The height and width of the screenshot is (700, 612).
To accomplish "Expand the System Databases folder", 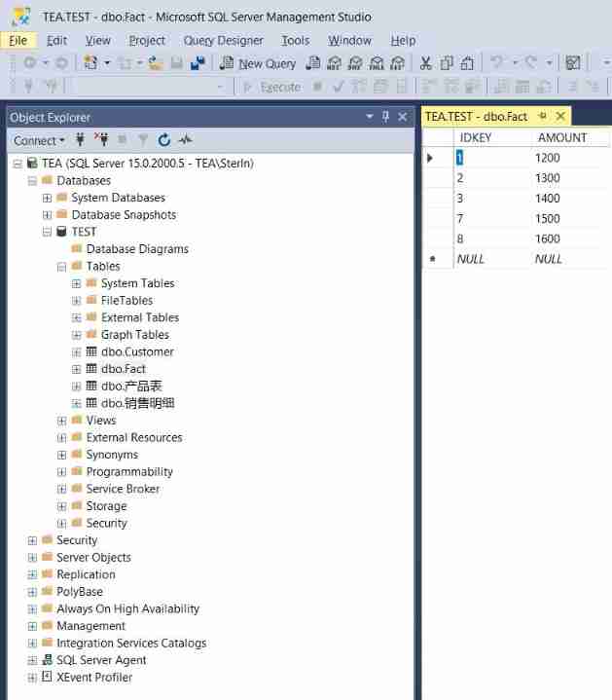I will point(47,198).
